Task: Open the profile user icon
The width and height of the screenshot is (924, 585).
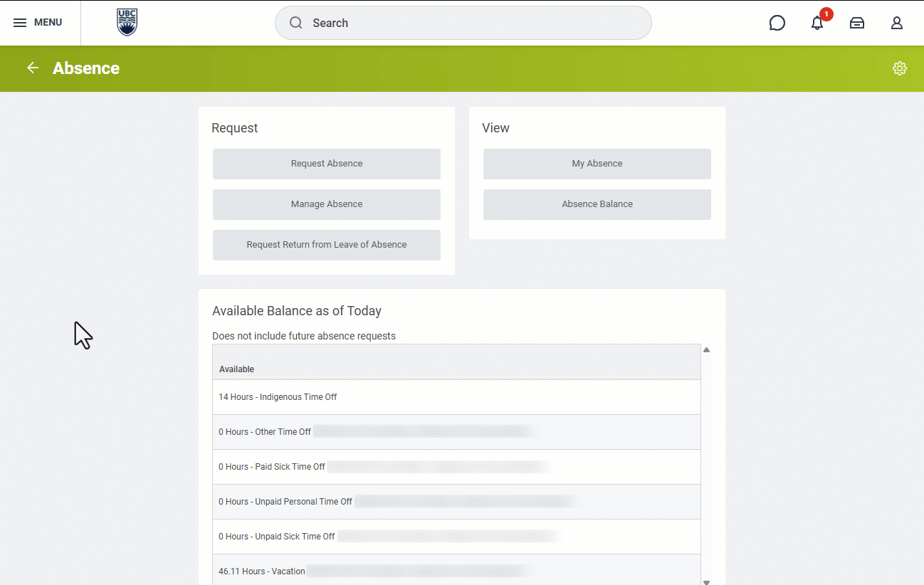Action: 897,23
